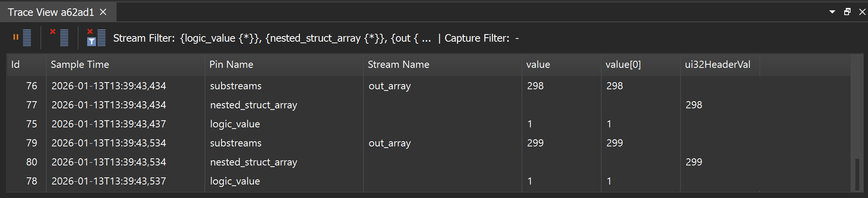
Task: Click the vertical scrollbar thumb
Action: (857, 174)
